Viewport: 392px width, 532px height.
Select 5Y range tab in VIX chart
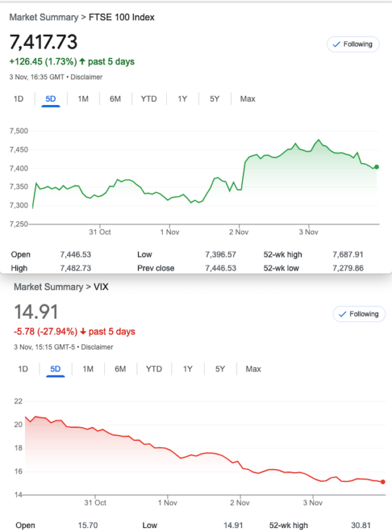point(220,369)
